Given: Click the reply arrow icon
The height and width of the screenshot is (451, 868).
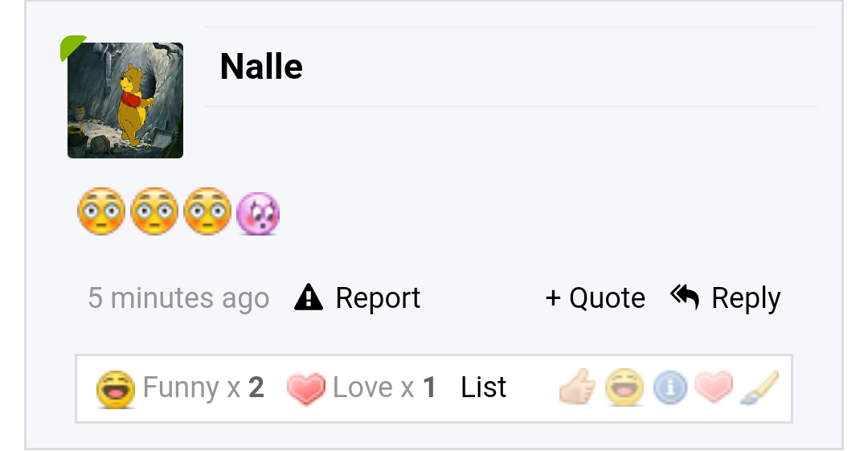Looking at the screenshot, I should tap(685, 297).
